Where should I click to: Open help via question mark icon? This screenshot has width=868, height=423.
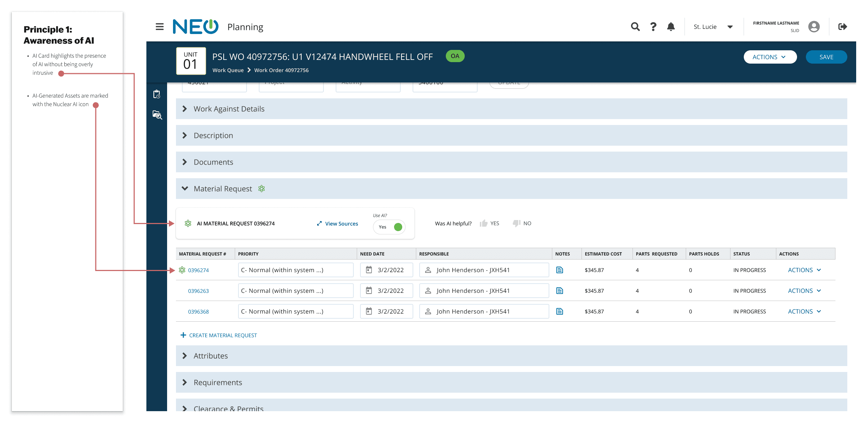pyautogui.click(x=653, y=27)
